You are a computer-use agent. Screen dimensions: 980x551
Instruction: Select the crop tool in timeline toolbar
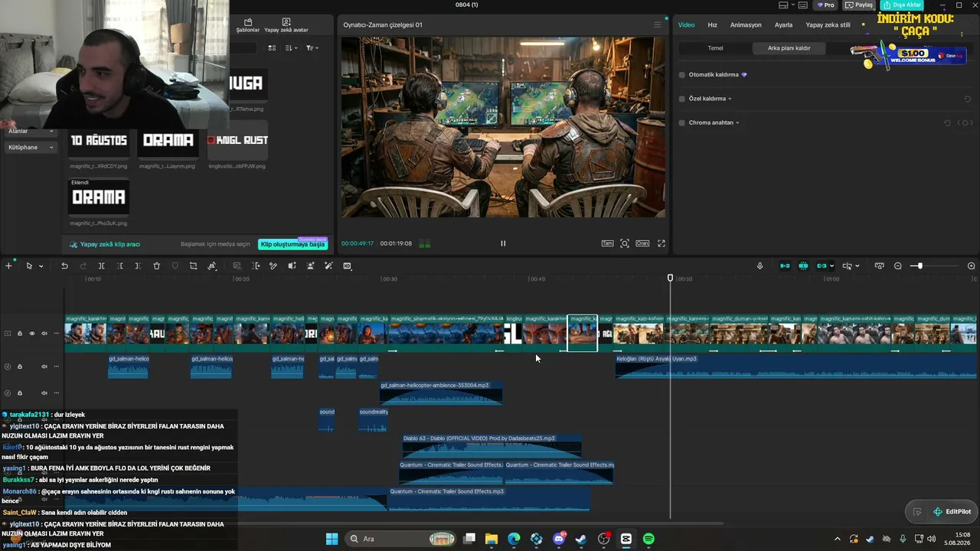[x=193, y=266]
